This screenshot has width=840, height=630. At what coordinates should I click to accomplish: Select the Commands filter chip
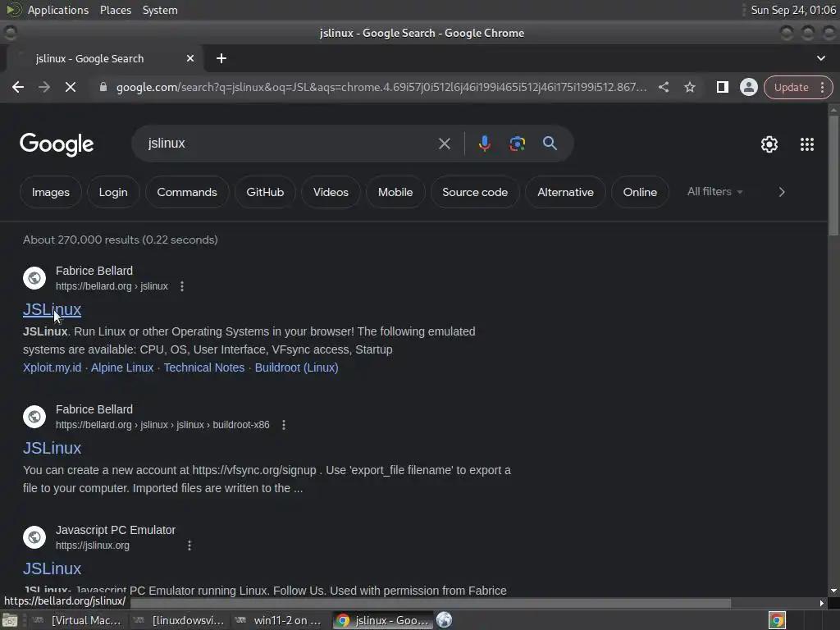(187, 192)
